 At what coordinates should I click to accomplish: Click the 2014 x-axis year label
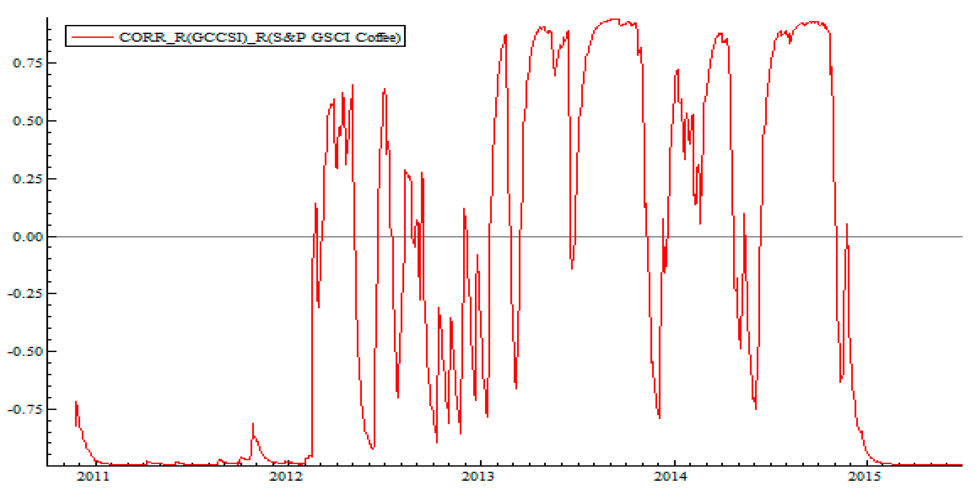670,476
